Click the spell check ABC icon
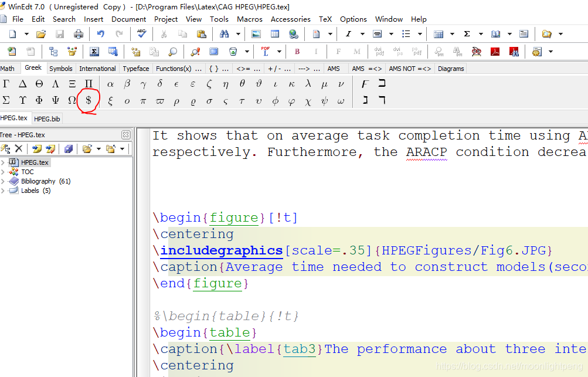This screenshot has height=377, width=588. click(141, 34)
